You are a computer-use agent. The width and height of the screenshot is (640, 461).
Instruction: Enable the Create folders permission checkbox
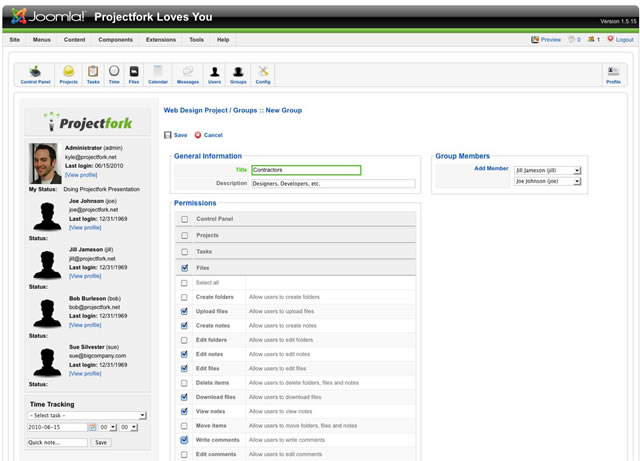point(184,297)
